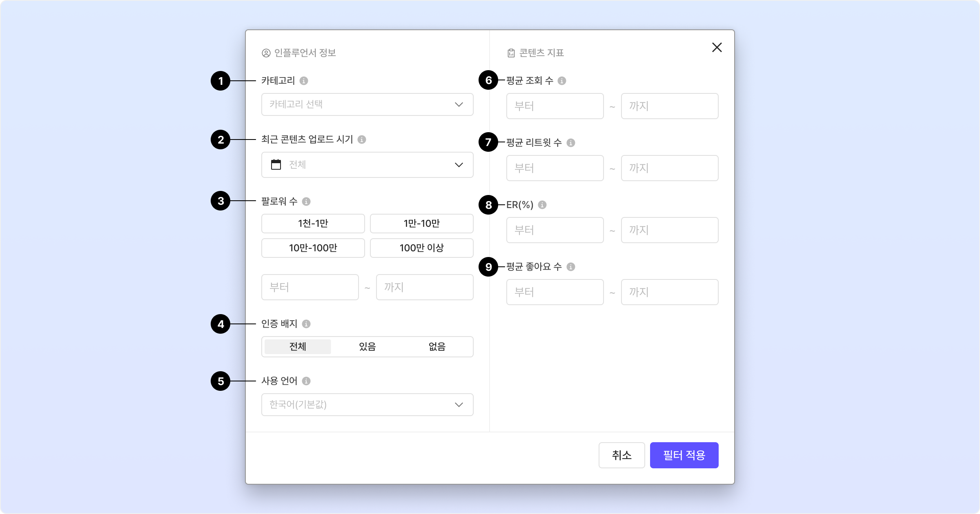The width and height of the screenshot is (980, 514).
Task: Open the 한국어(기본값) language dropdown
Action: pos(367,405)
